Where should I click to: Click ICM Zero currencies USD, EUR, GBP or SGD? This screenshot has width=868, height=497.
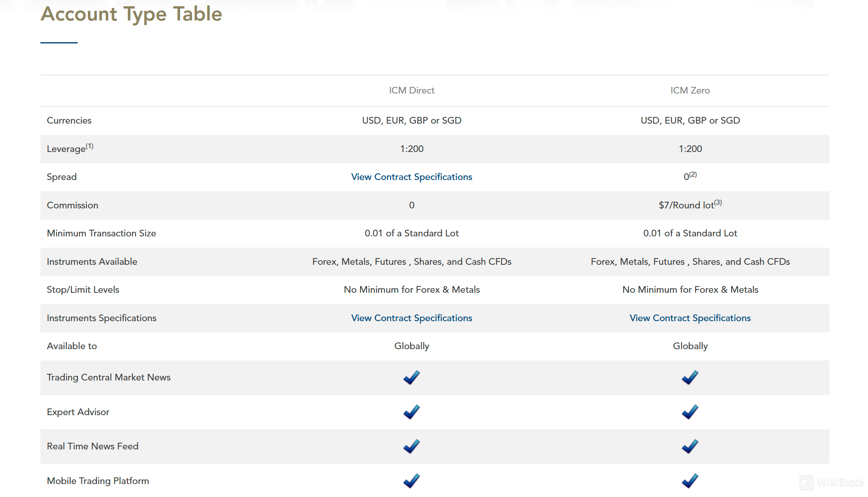pos(690,121)
